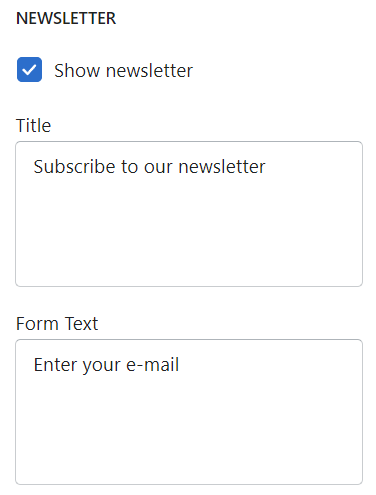Viewport: 376px width, 495px height.
Task: Click the 'Enter your e-mail' text
Action: [x=106, y=365]
